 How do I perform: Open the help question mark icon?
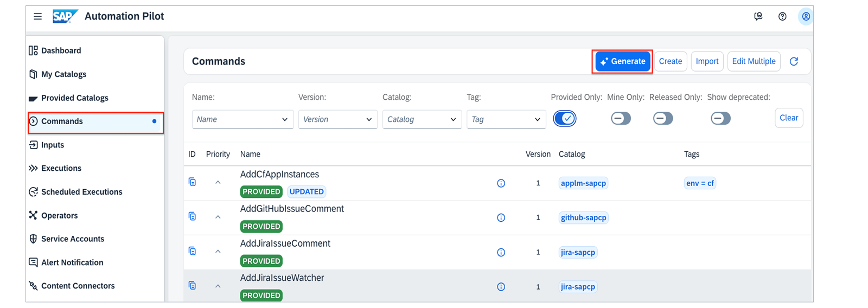[x=782, y=16]
